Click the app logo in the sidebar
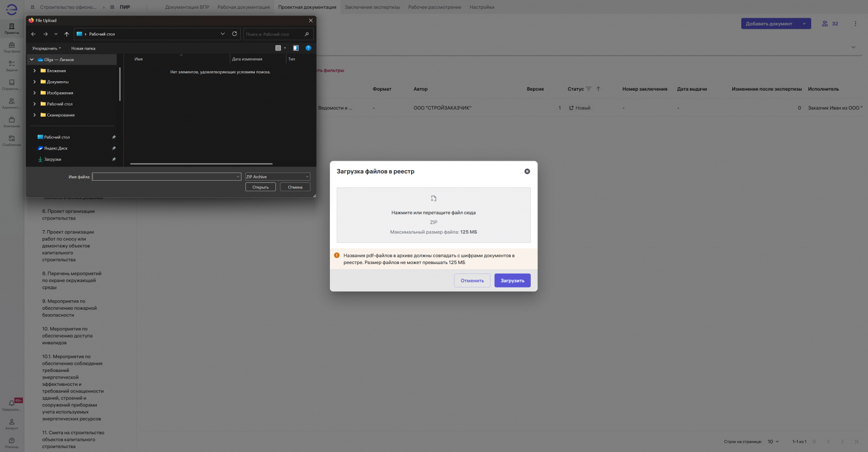 (x=12, y=9)
